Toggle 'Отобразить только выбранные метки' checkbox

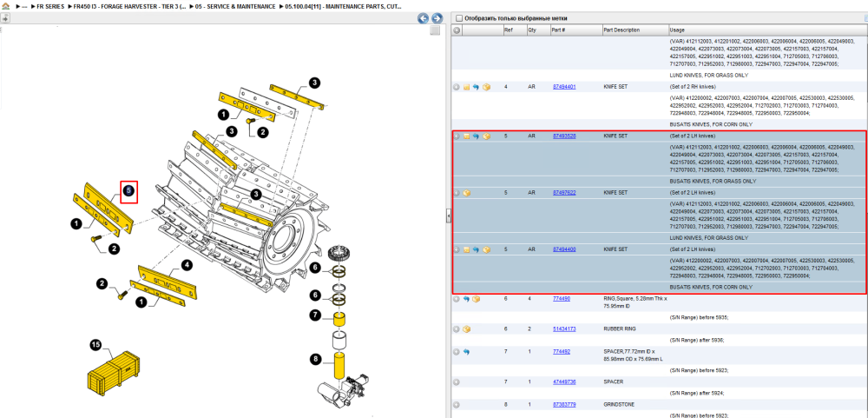[458, 17]
